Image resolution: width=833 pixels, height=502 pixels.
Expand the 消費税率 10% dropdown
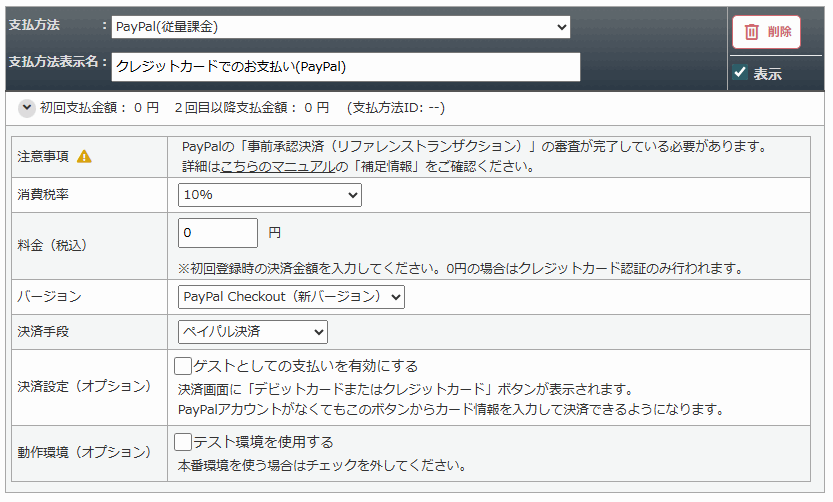(269, 195)
